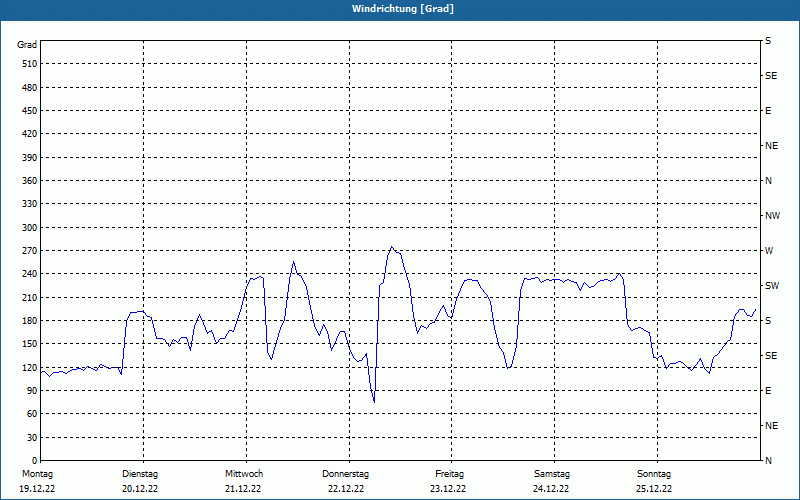Pick the "Samstag" day label
The height and width of the screenshot is (500, 800).
(x=552, y=474)
